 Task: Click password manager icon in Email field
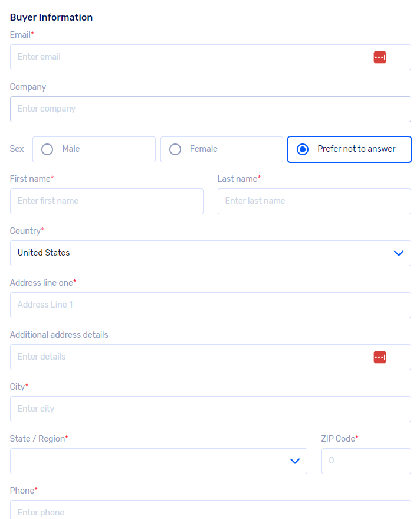[x=380, y=57]
